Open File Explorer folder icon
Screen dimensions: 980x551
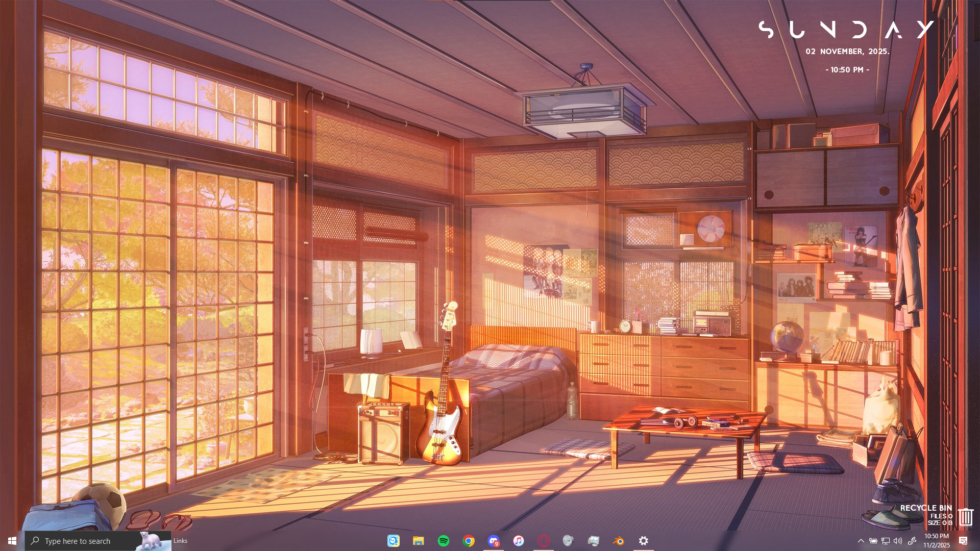[419, 541]
